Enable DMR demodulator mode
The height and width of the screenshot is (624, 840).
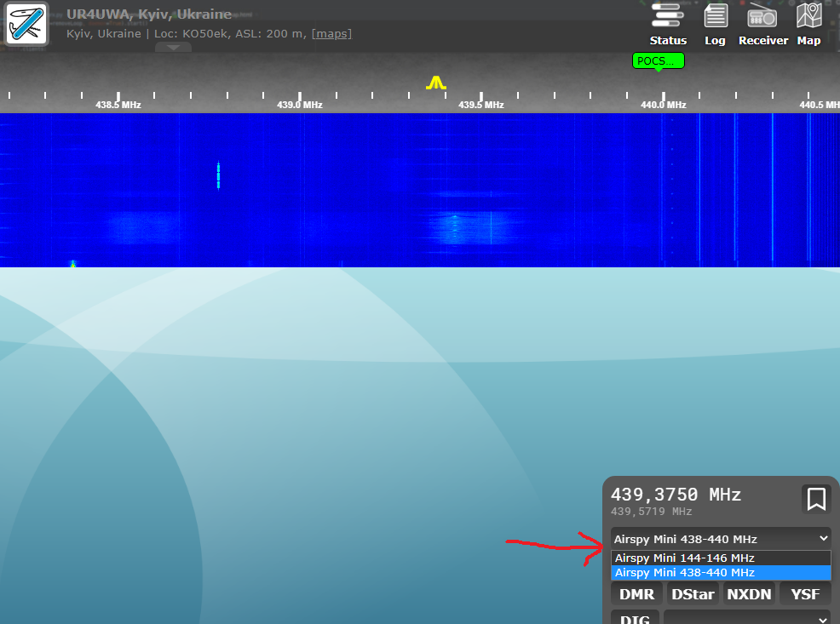click(636, 594)
